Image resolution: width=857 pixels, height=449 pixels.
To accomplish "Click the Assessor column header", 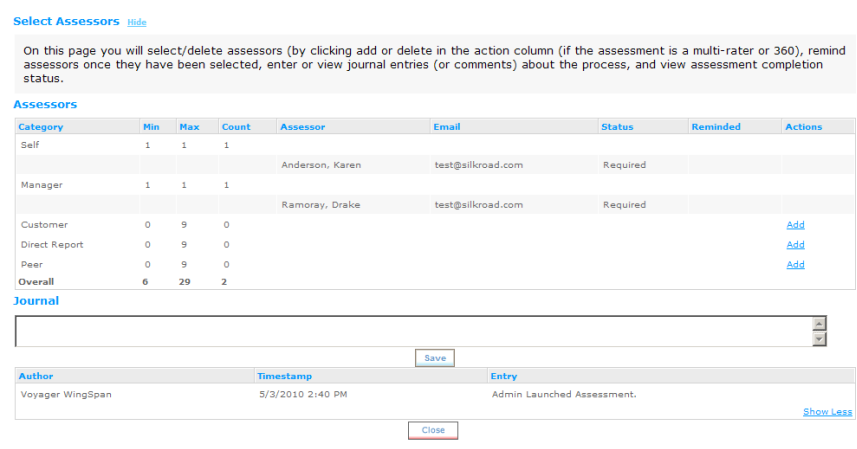I will (x=302, y=127).
